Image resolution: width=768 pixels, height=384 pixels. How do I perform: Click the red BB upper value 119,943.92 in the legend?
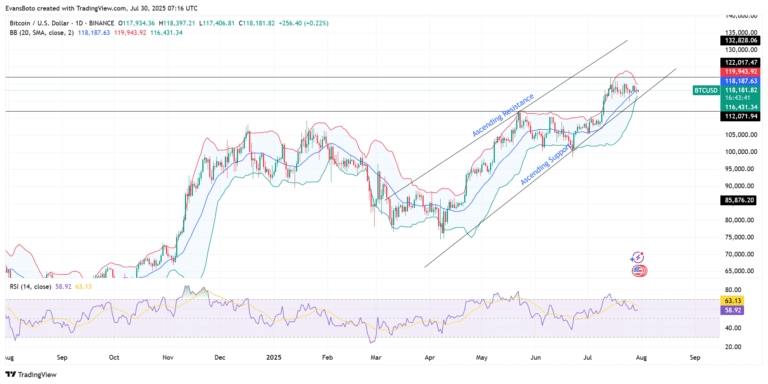(130, 32)
